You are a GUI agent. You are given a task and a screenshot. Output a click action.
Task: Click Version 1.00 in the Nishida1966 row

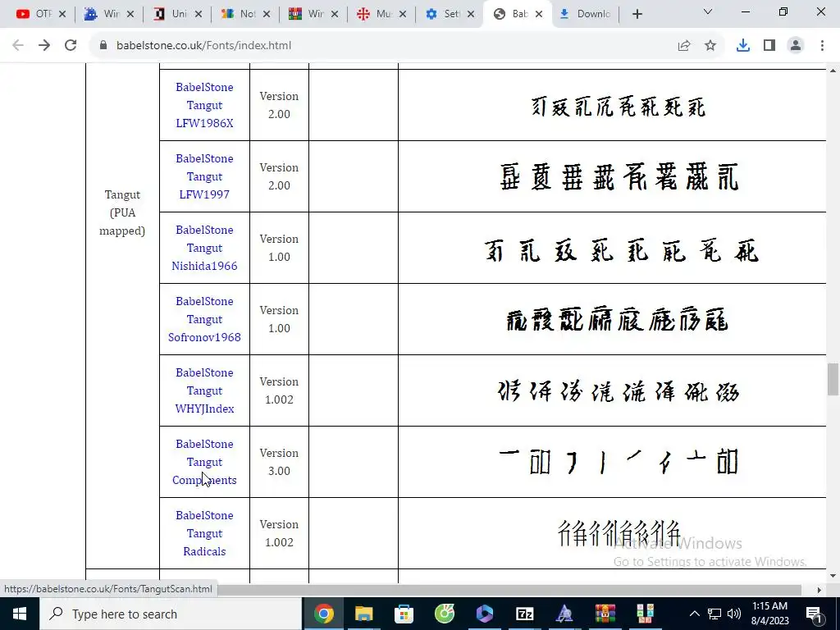click(279, 248)
